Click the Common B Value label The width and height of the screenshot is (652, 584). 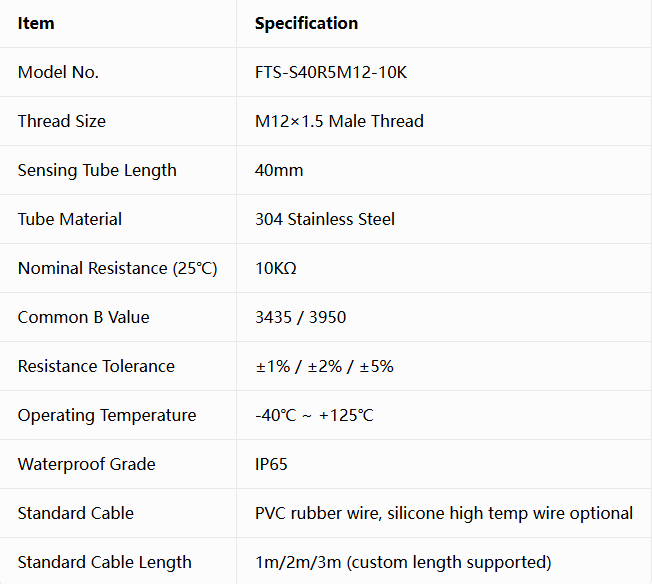pyautogui.click(x=83, y=317)
